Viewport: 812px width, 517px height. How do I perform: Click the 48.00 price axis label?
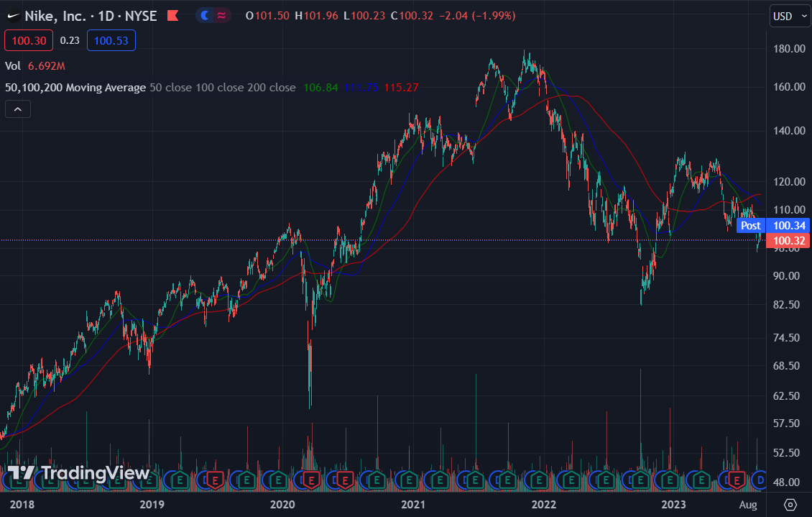click(x=786, y=482)
